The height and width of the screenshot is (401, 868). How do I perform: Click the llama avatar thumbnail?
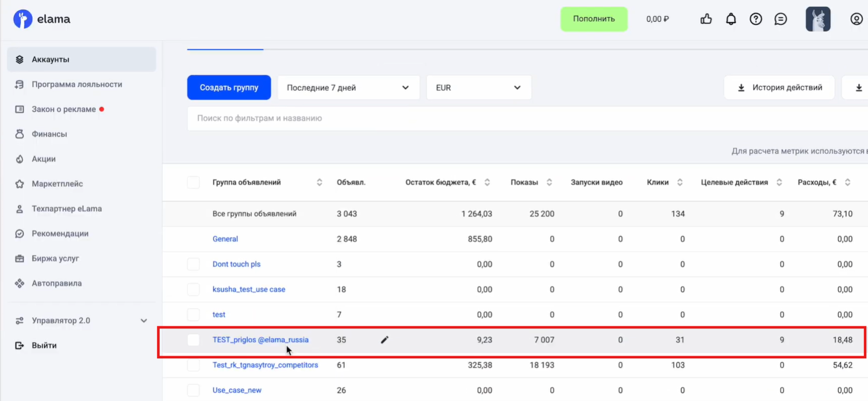click(817, 19)
